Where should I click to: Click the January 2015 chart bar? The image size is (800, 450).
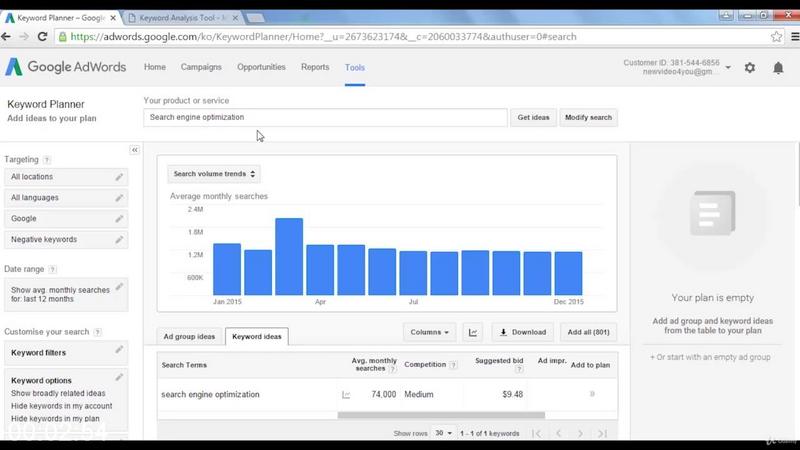[227, 269]
